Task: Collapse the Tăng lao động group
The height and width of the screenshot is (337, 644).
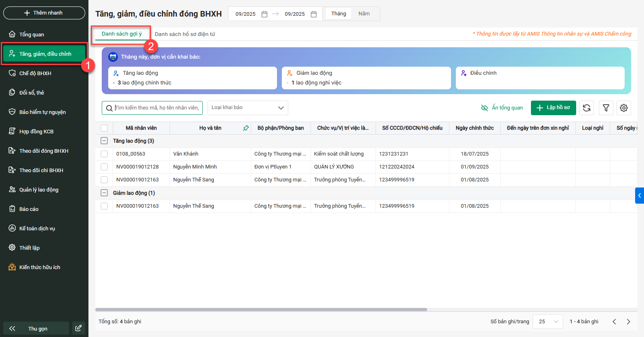Action: coord(104,141)
